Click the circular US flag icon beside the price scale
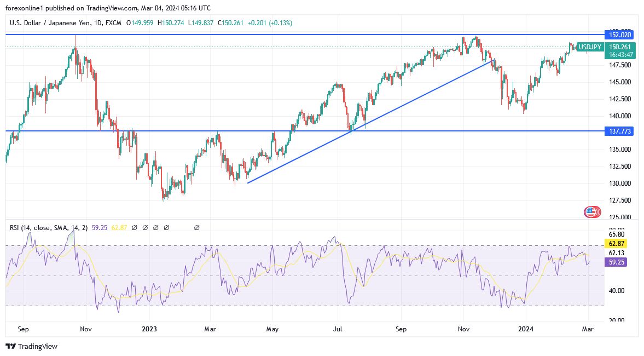Screen dimensions: 644x356 tap(591, 212)
